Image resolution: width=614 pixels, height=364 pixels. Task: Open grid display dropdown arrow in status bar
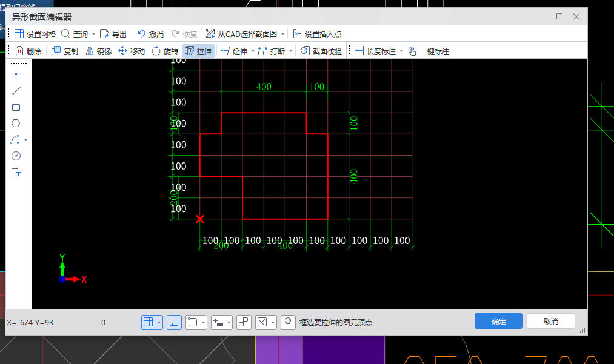(159, 322)
